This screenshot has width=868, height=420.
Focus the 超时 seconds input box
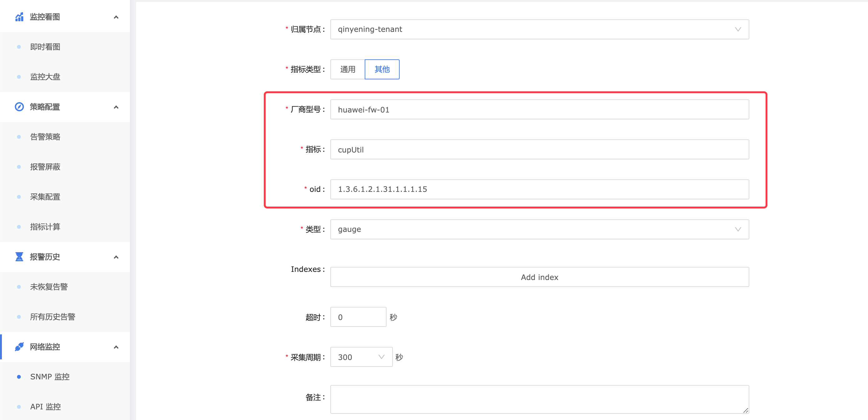(x=358, y=317)
